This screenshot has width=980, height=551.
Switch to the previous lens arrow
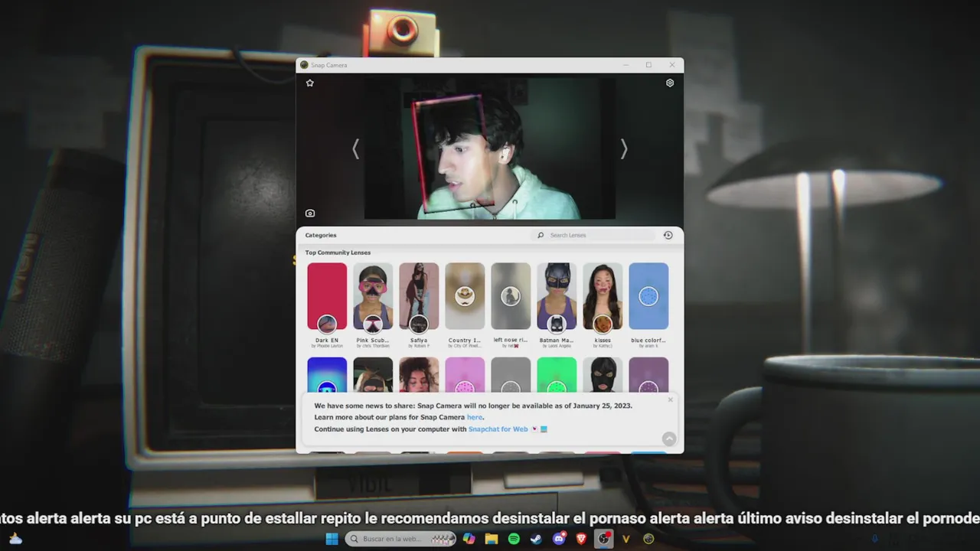355,149
